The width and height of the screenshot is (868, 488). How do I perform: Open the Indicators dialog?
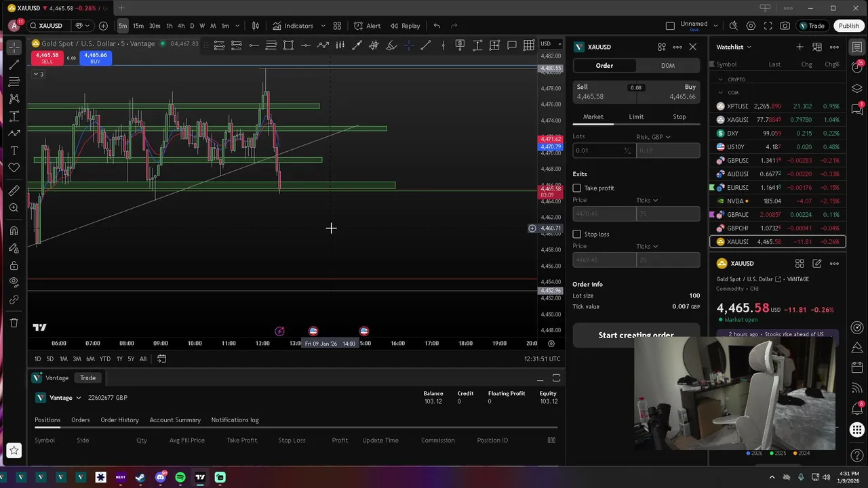293,26
